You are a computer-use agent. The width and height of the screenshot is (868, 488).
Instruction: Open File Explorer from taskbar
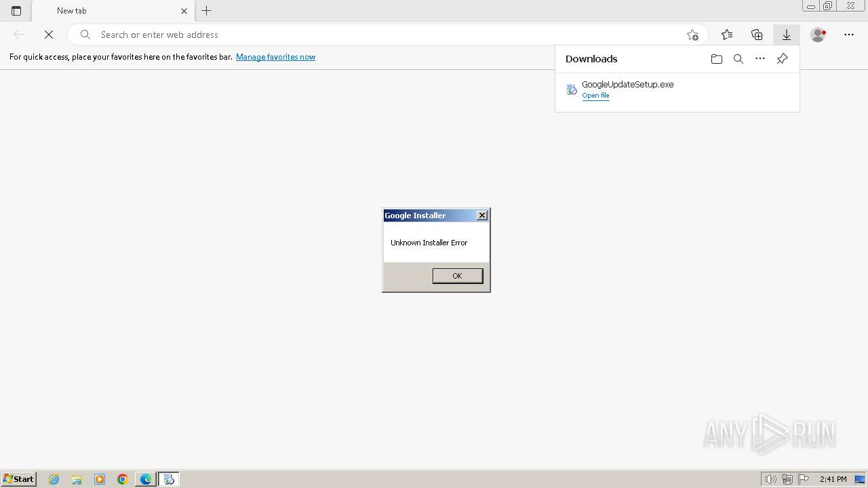click(x=77, y=479)
